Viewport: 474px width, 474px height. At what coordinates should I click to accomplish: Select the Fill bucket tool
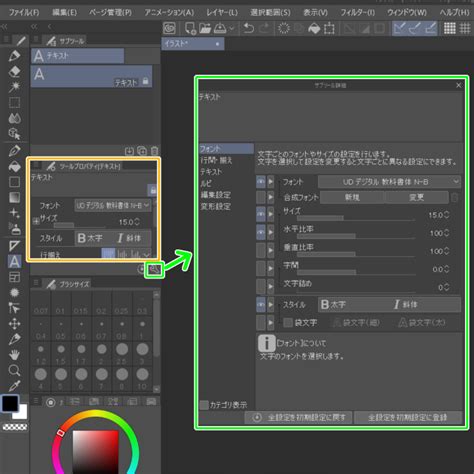pos(14,166)
